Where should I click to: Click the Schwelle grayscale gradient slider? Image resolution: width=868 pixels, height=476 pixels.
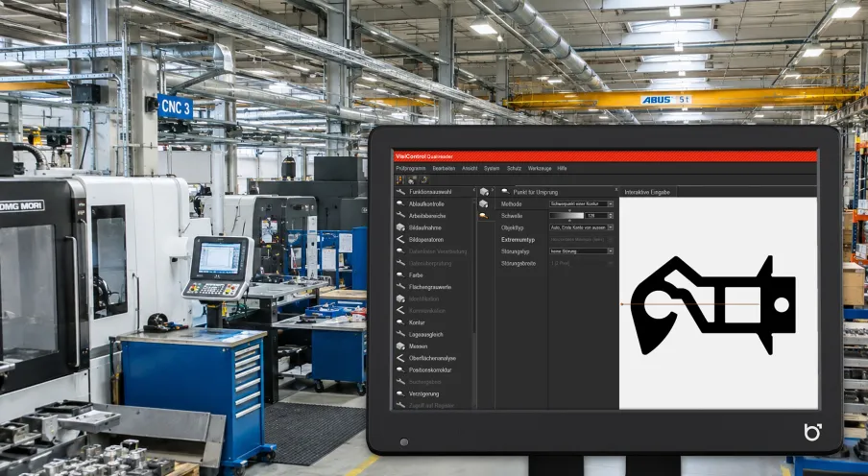567,215
